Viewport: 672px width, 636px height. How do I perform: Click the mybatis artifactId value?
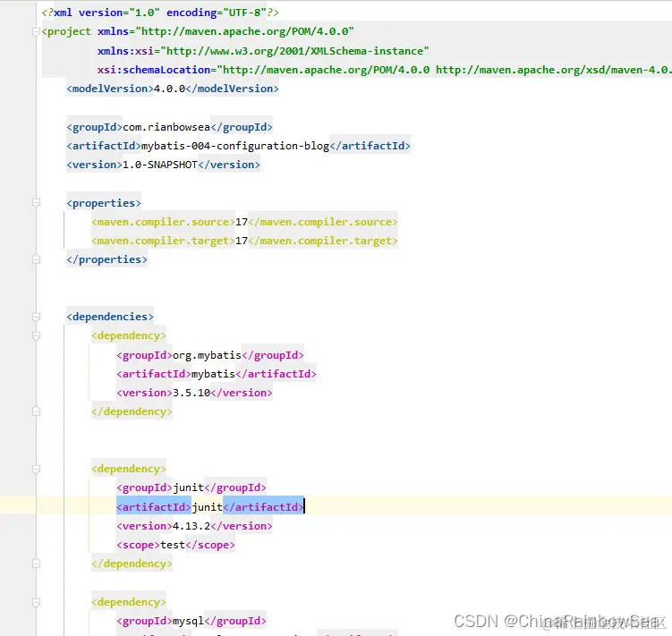pyautogui.click(x=214, y=374)
